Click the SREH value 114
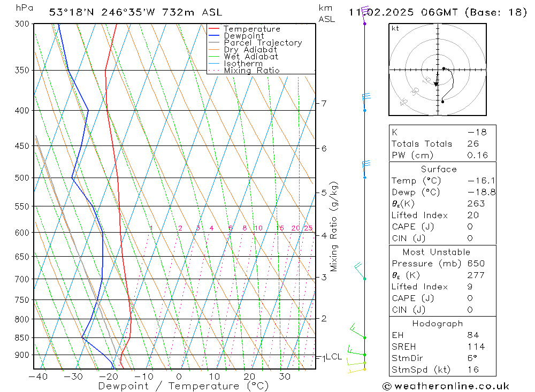This screenshot has width=535, height=392. point(476,347)
